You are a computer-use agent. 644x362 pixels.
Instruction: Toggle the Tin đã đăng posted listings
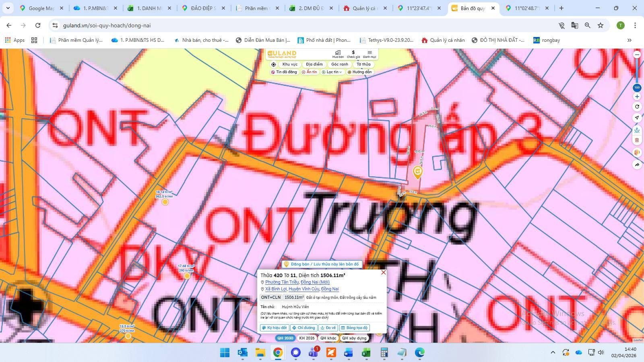click(x=284, y=72)
